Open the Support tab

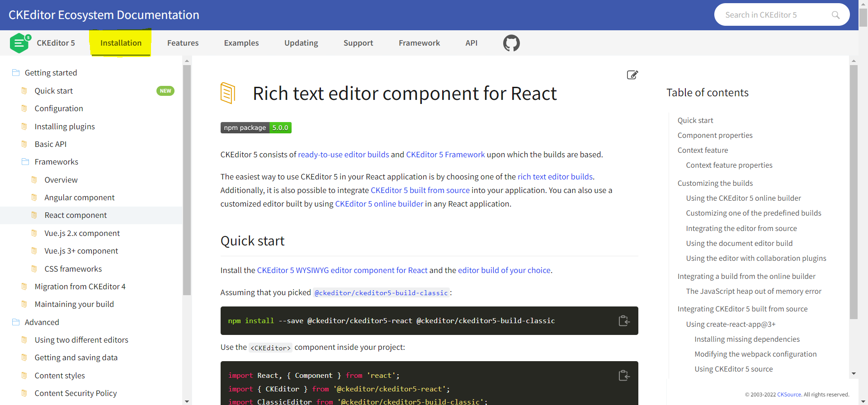tap(358, 43)
